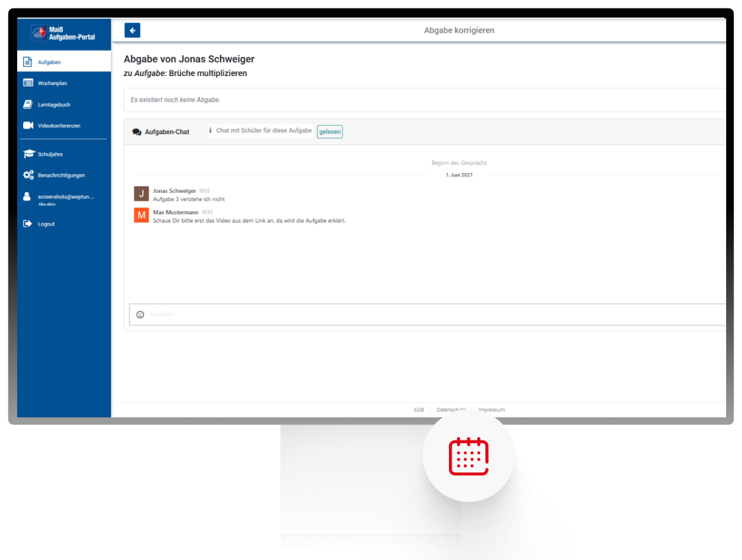Image resolution: width=742 pixels, height=560 pixels.
Task: Click the 'Brüche multiplizieren' task title
Action: 208,73
